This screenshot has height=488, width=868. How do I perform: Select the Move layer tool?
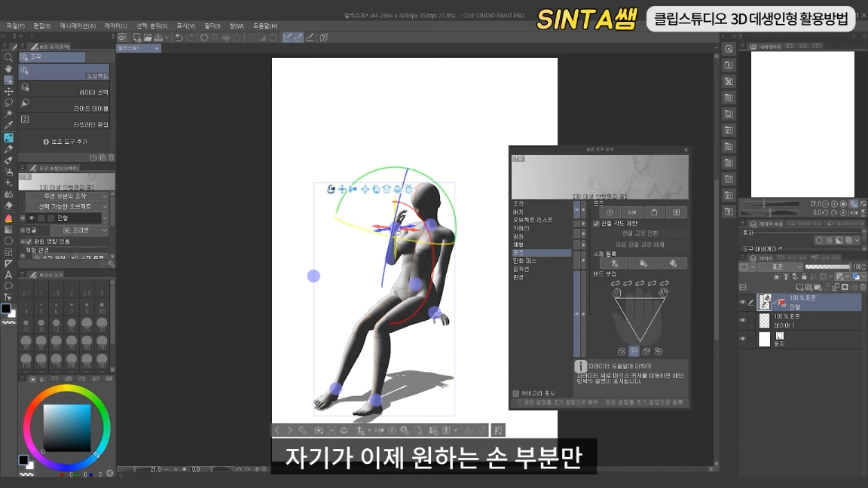[8, 91]
